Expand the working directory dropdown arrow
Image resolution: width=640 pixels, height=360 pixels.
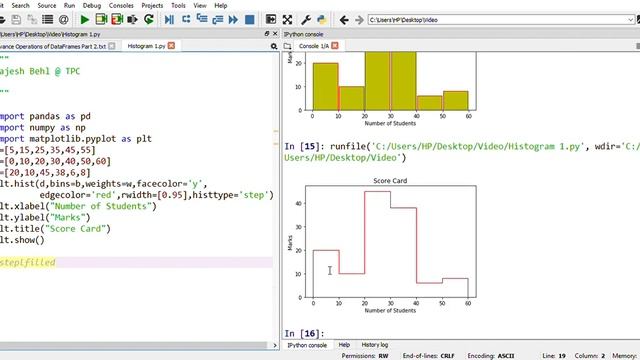point(631,20)
